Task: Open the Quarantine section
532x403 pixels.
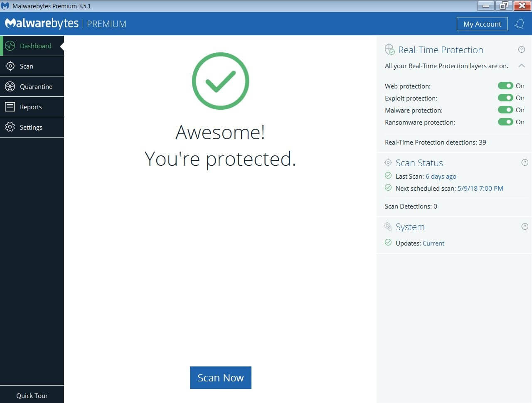Action: click(x=32, y=86)
